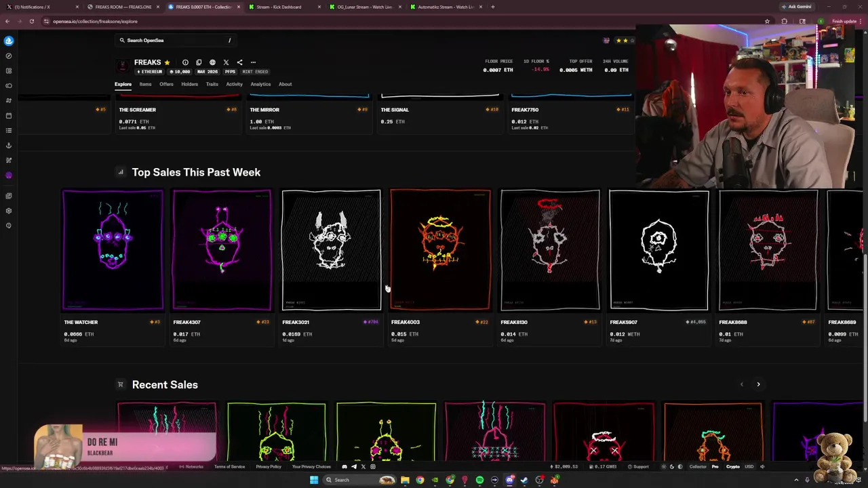
Task: Click the Top Offer 0.0005 WETH stat
Action: click(576, 66)
